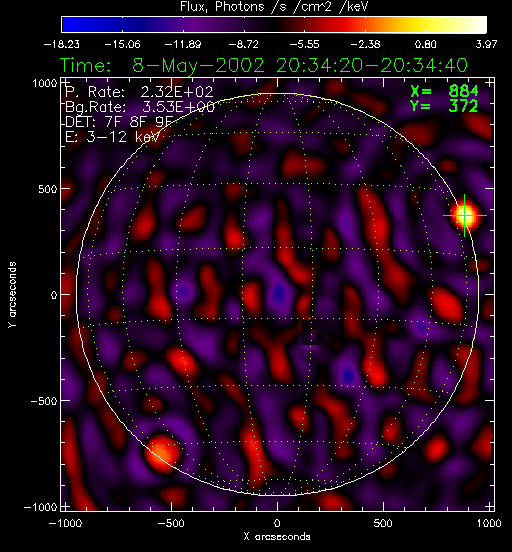Click the Bg.Rate text annotation
512x552 pixels.
pos(140,107)
